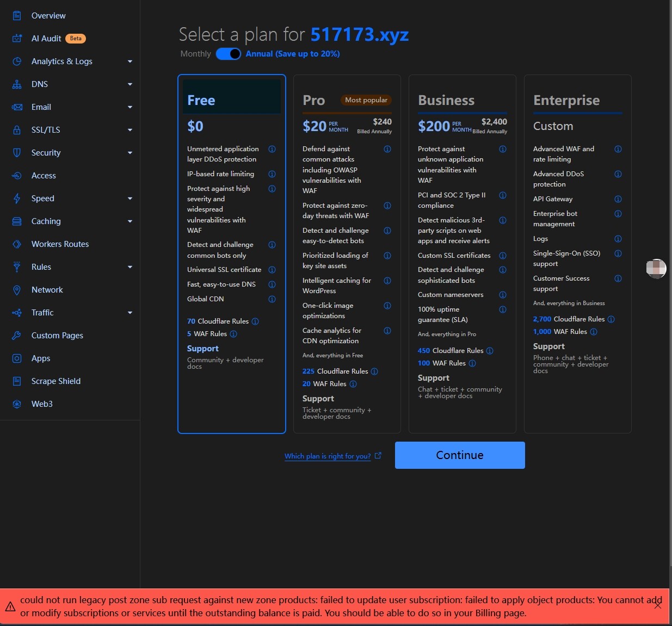Toggle the Monthly/Annual billing switch
The height and width of the screenshot is (626, 672).
pos(229,54)
